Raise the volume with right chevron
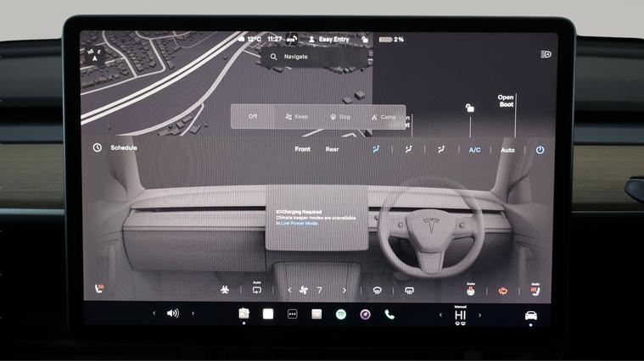644x361 pixels. pyautogui.click(x=193, y=314)
